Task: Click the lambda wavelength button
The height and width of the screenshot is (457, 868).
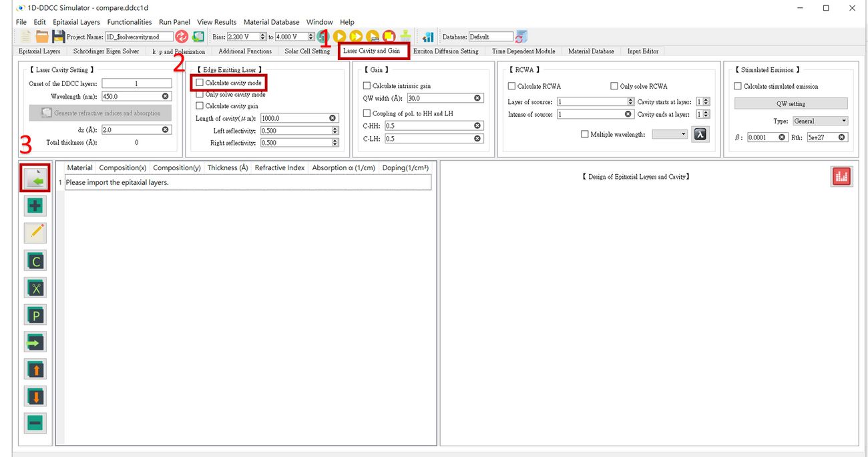Action: [x=700, y=134]
